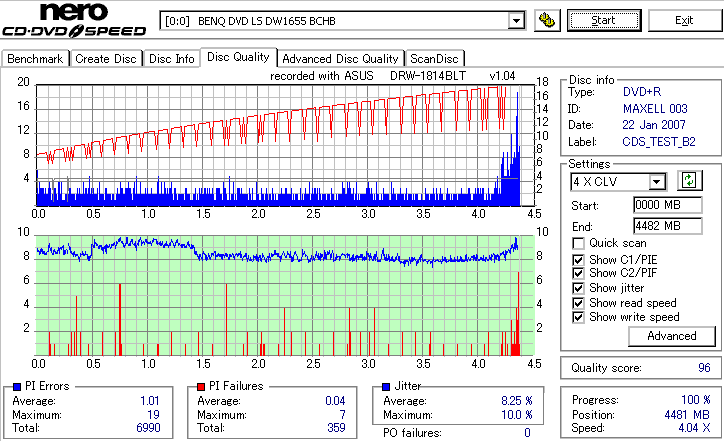Open the Advanced settings button
This screenshot has width=724, height=441.
pyautogui.click(x=672, y=336)
